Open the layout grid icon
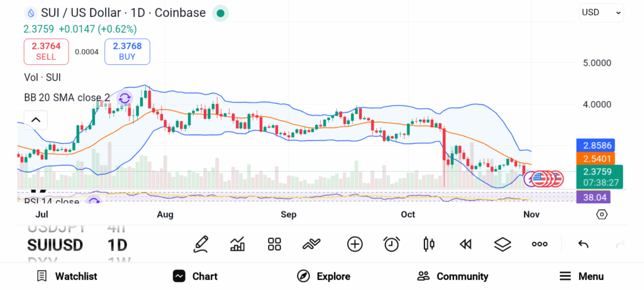Viewport: 644px width, 290px height. click(x=274, y=244)
